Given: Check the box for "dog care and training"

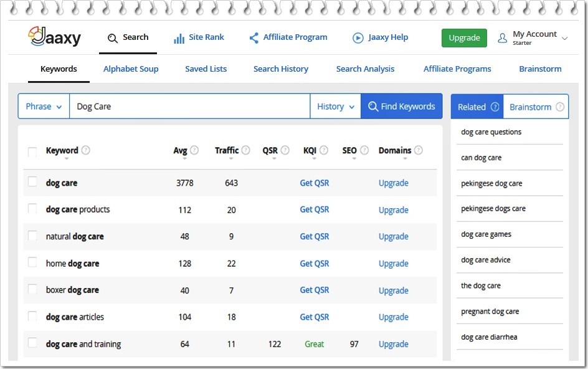Looking at the screenshot, I should point(32,343).
